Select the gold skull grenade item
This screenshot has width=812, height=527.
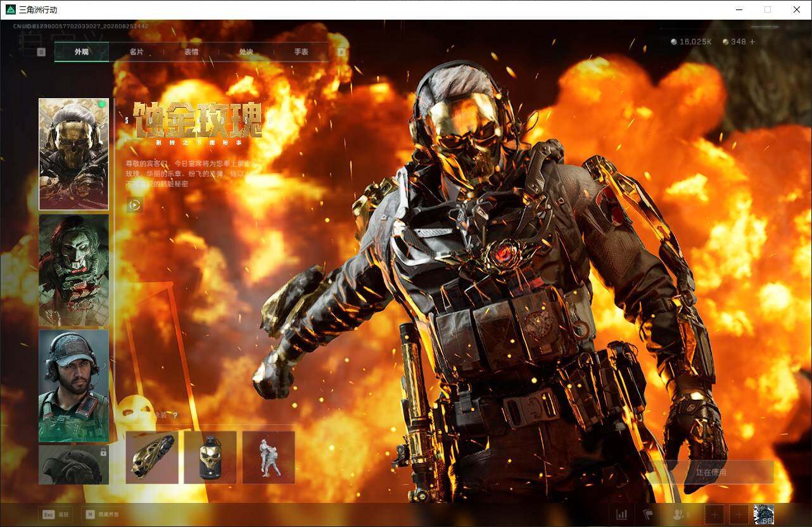pyautogui.click(x=210, y=457)
